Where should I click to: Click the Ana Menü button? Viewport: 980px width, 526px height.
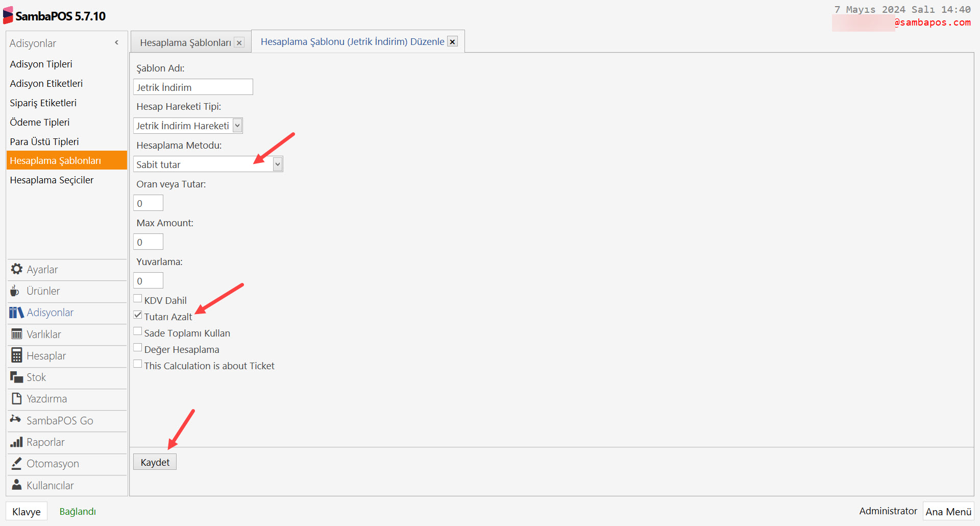(948, 512)
